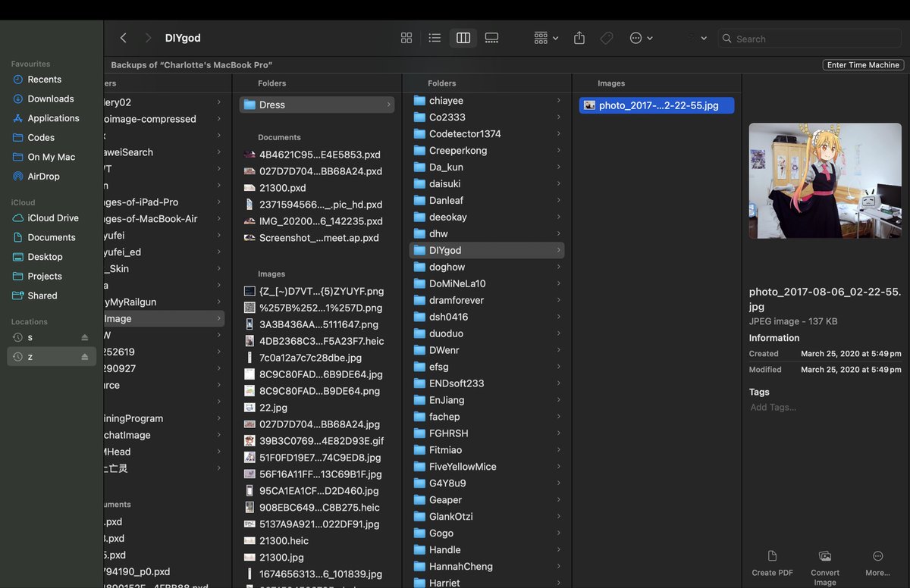Switch to gallery view
910x588 pixels.
point(491,38)
